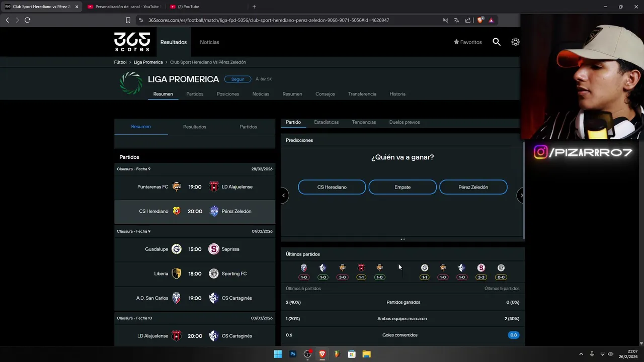Click the CS Herediano team crest
Viewport: 644px width, 362px height.
click(176, 211)
